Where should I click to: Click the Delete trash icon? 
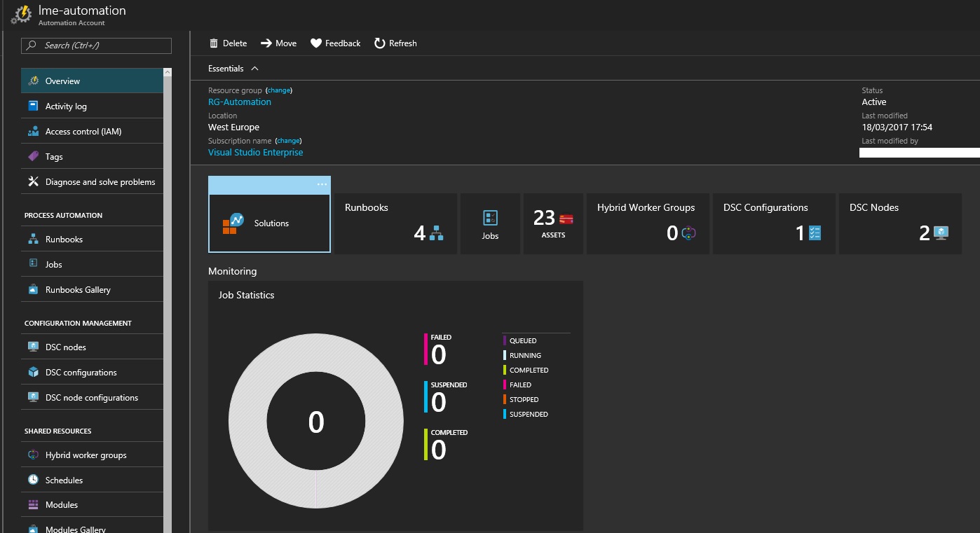(x=214, y=43)
